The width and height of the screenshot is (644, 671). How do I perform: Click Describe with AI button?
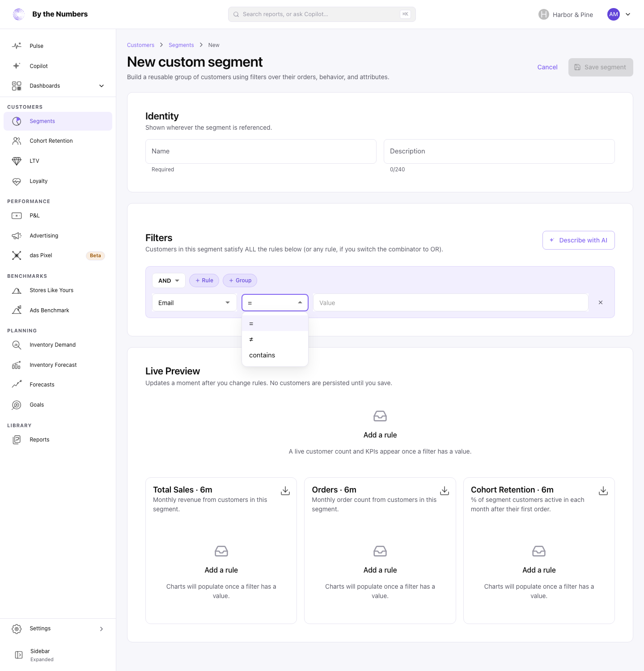click(x=579, y=240)
